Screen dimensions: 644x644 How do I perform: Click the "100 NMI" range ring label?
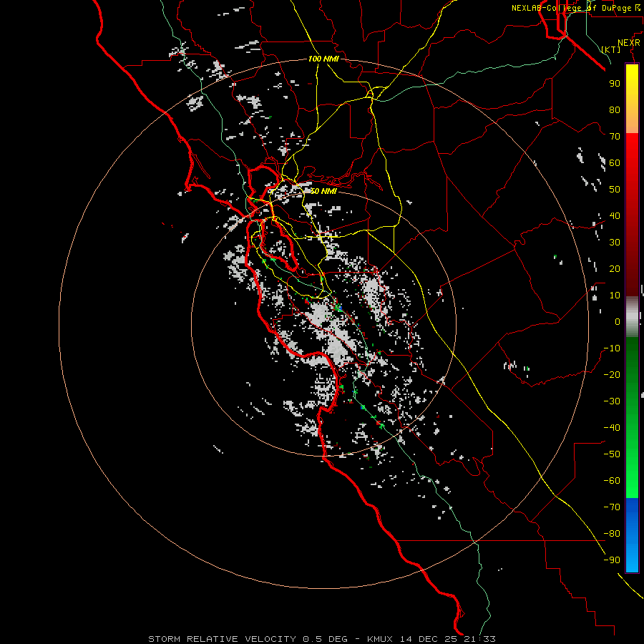(323, 59)
